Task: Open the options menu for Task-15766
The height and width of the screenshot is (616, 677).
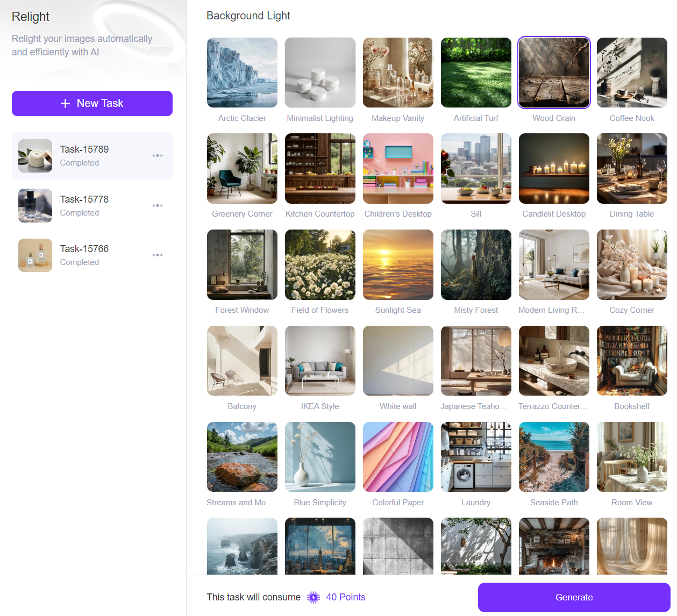Action: [158, 255]
